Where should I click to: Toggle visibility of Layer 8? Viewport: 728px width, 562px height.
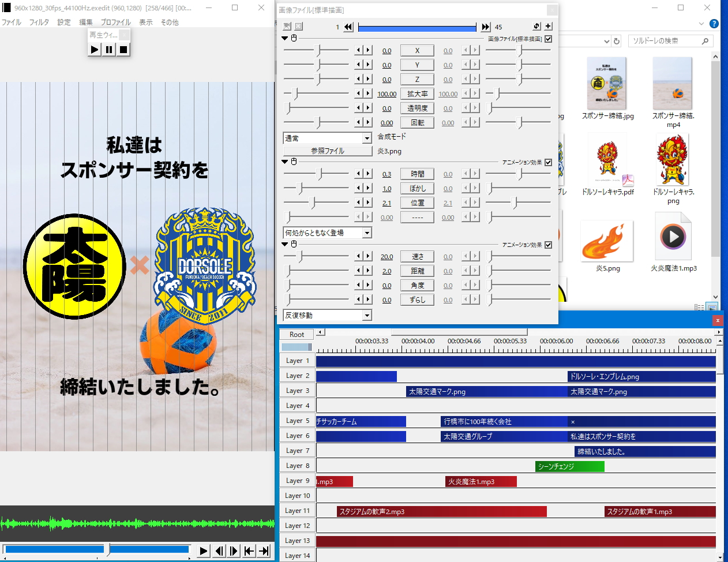[297, 466]
